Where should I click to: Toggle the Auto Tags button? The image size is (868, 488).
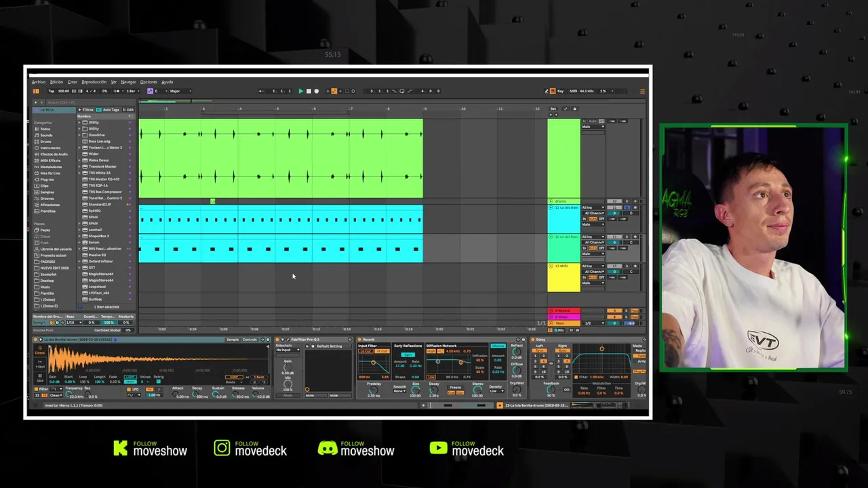pyautogui.click(x=108, y=110)
